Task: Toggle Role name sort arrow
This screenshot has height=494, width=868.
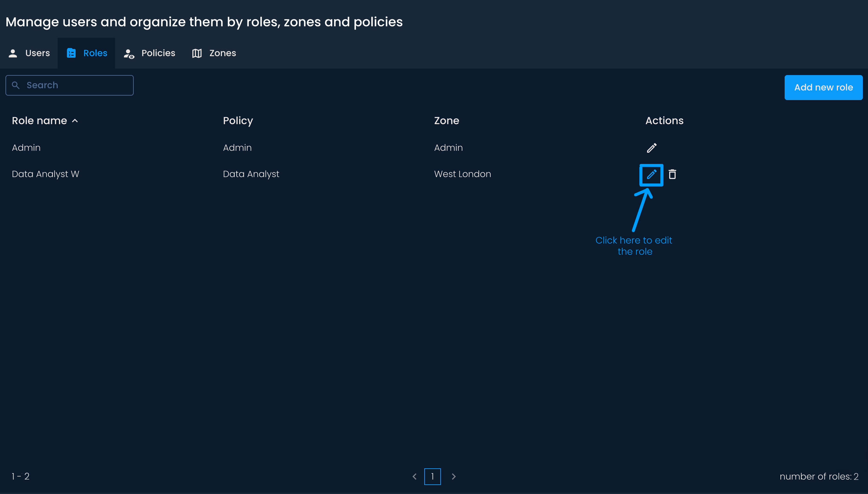Action: [75, 121]
